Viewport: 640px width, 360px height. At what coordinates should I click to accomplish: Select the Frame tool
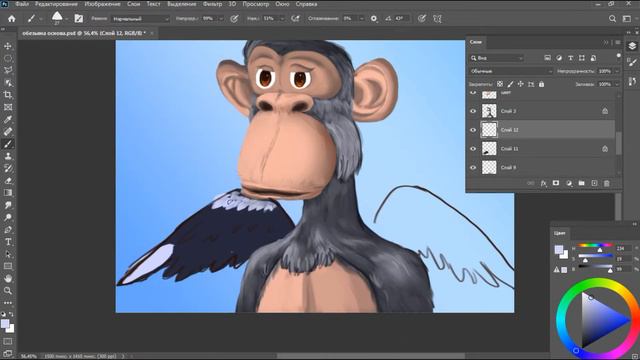(8, 107)
